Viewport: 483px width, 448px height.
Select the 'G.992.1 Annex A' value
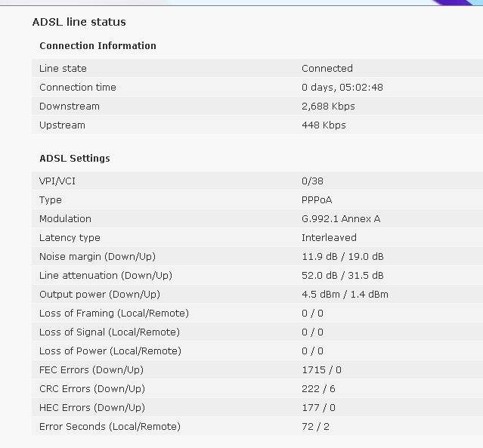tap(341, 219)
